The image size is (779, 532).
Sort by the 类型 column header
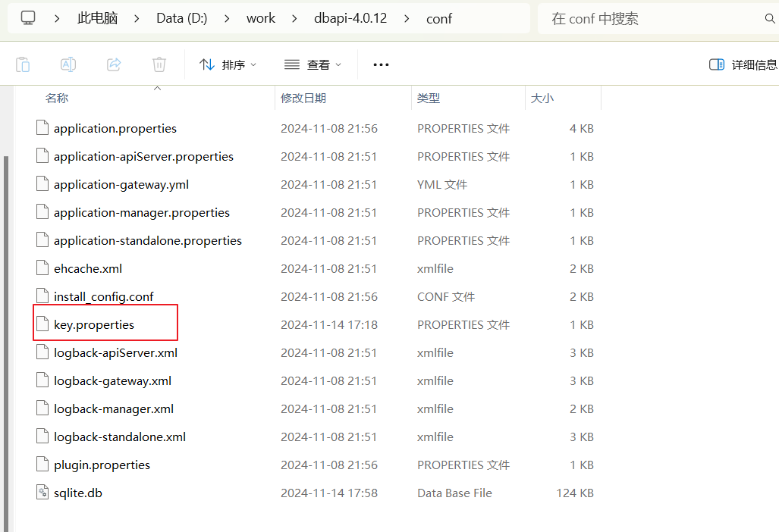429,99
